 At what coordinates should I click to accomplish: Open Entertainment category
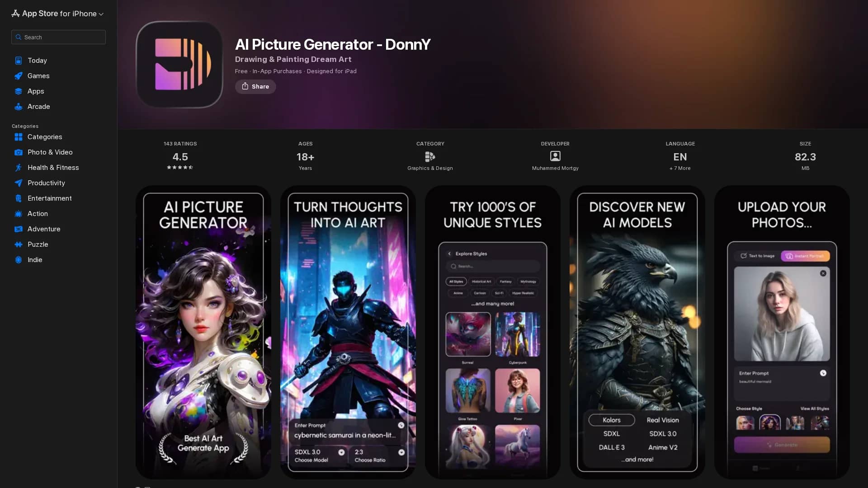pos(50,198)
